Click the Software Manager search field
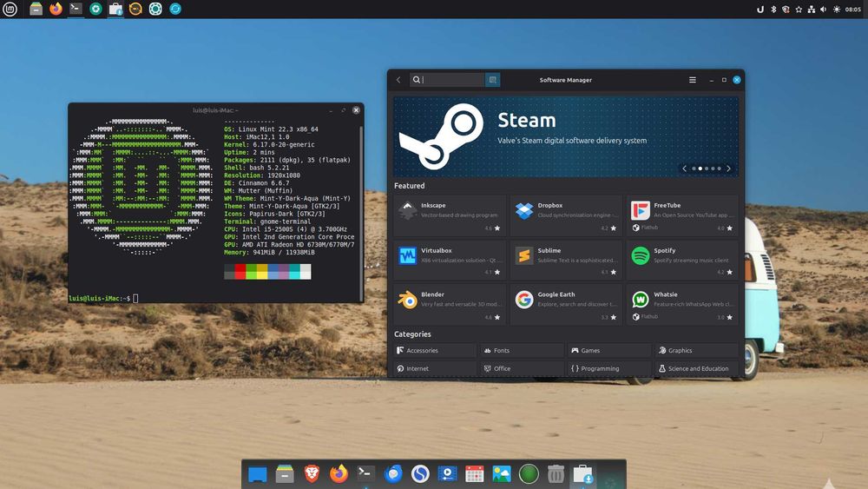Screen dimensions: 868x489 pos(447,80)
